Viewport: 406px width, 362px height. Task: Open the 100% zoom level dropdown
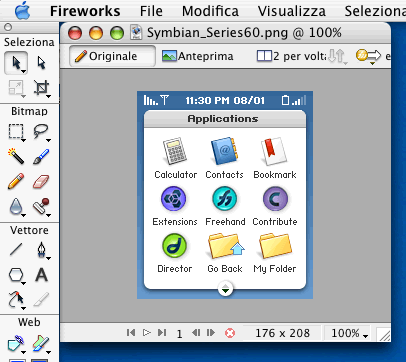tap(349, 333)
